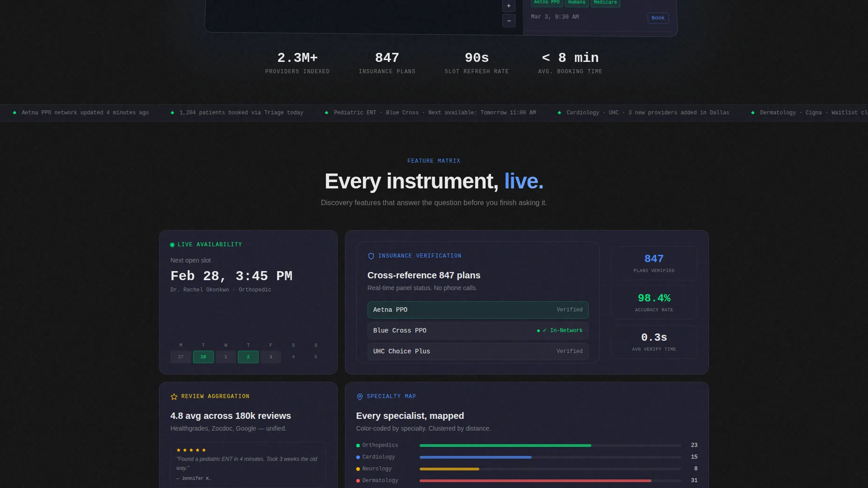Click the 90s Slot Refresh Rate statistic
The image size is (868, 488).
click(x=476, y=63)
